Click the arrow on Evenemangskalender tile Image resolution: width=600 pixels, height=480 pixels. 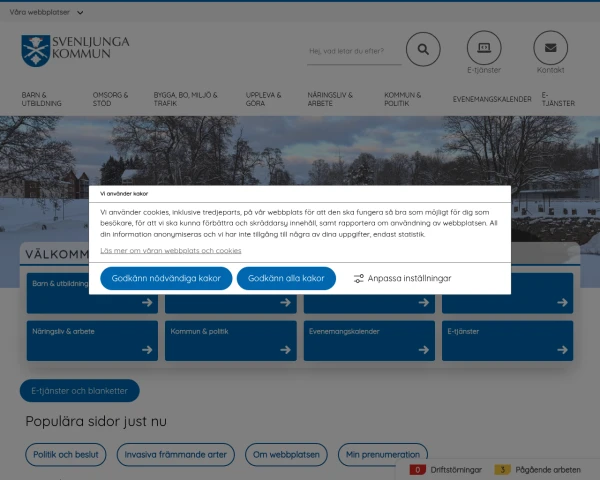pyautogui.click(x=424, y=350)
